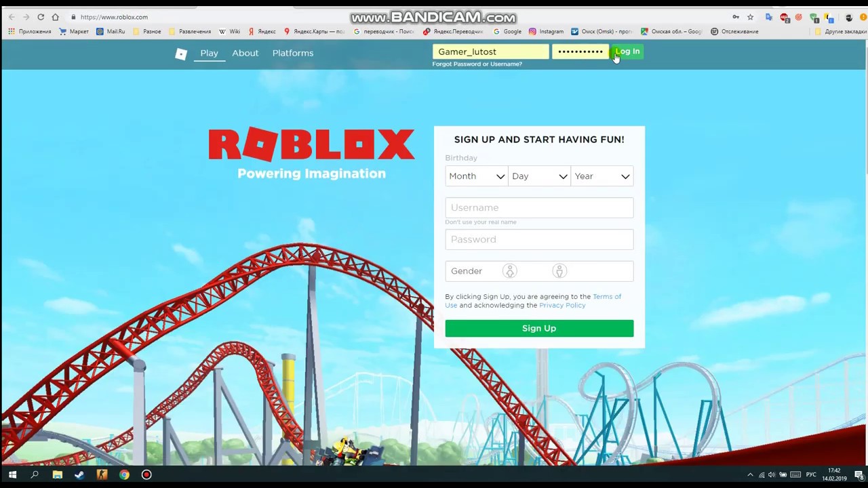Open the Play tab
This screenshot has height=488, width=868.
(209, 53)
